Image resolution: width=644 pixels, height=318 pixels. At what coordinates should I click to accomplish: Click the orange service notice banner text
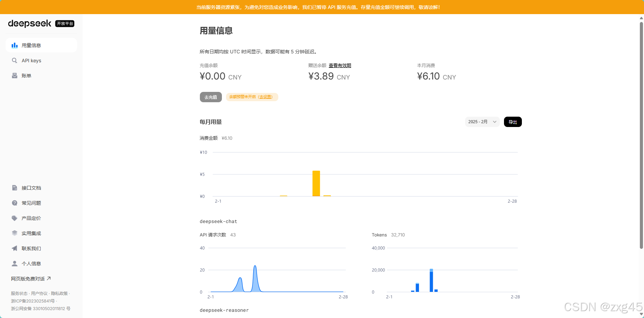pyautogui.click(x=318, y=7)
